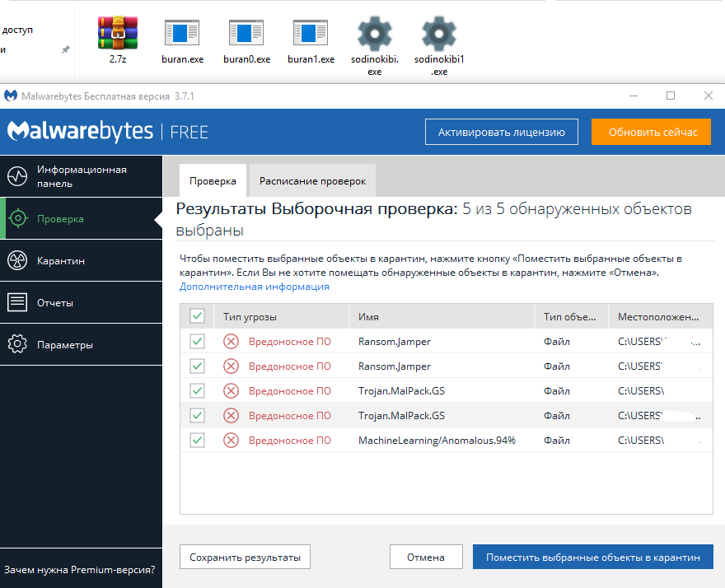
Task: Click red X icon on second Ransom.Jamper row
Action: click(x=232, y=366)
